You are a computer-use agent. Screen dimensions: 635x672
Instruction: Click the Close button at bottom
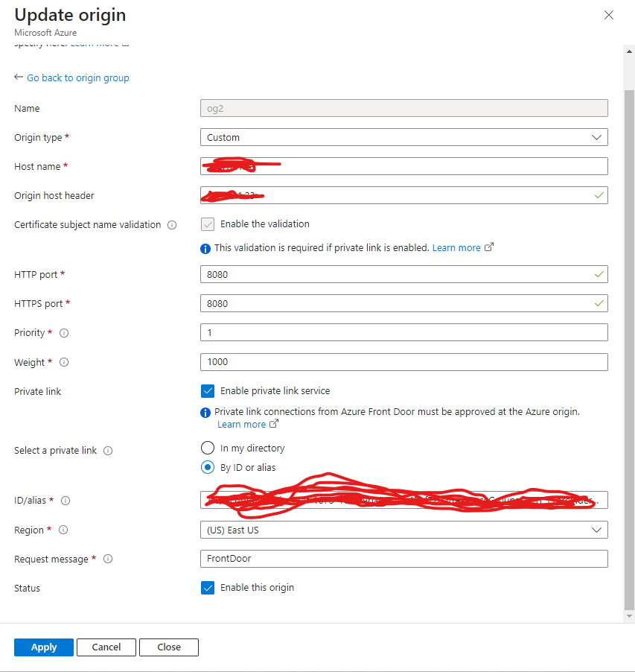click(169, 647)
